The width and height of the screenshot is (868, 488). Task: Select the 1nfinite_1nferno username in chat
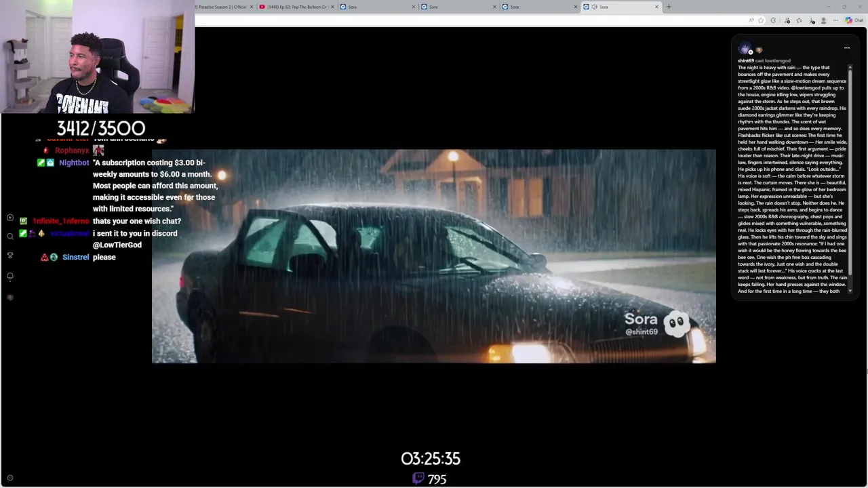pyautogui.click(x=61, y=222)
